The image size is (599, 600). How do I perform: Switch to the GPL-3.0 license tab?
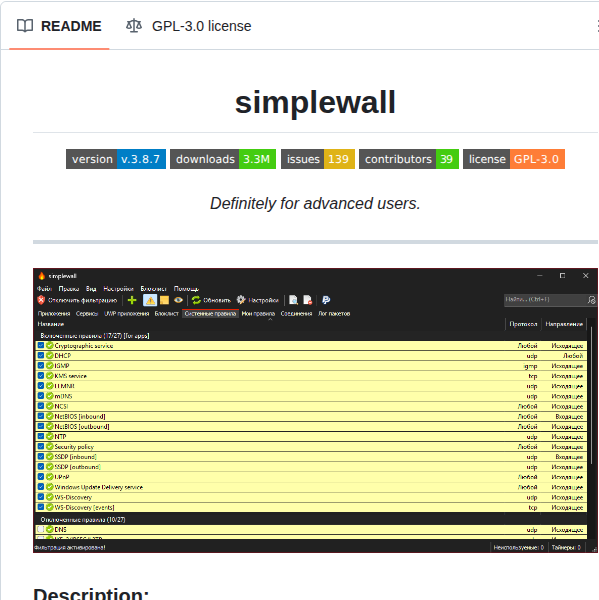[189, 26]
